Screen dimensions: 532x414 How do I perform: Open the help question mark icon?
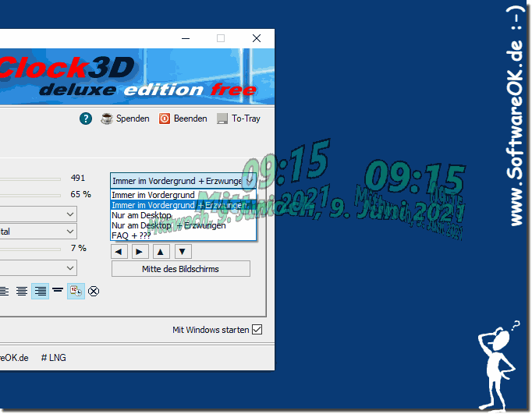pyautogui.click(x=86, y=119)
